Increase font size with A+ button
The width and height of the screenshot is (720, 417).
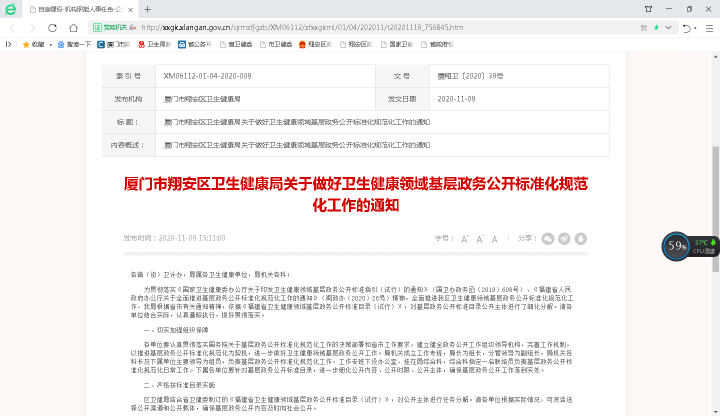point(465,239)
